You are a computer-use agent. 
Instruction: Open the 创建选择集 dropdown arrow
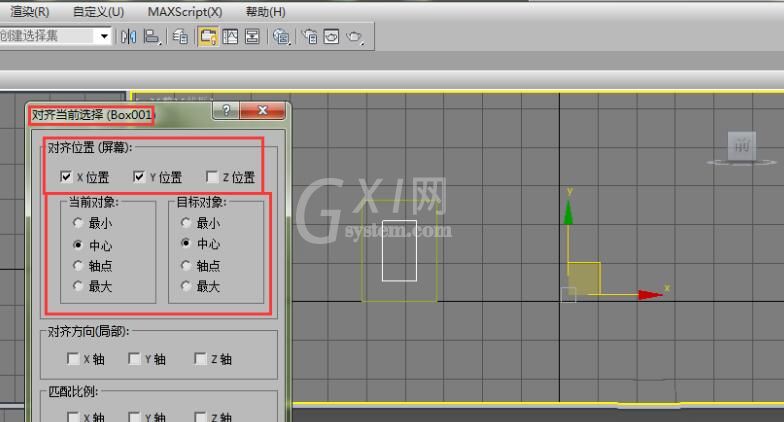104,36
